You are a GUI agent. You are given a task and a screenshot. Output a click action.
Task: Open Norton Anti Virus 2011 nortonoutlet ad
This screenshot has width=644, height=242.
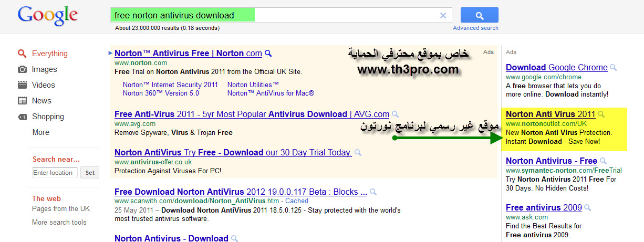(x=550, y=114)
